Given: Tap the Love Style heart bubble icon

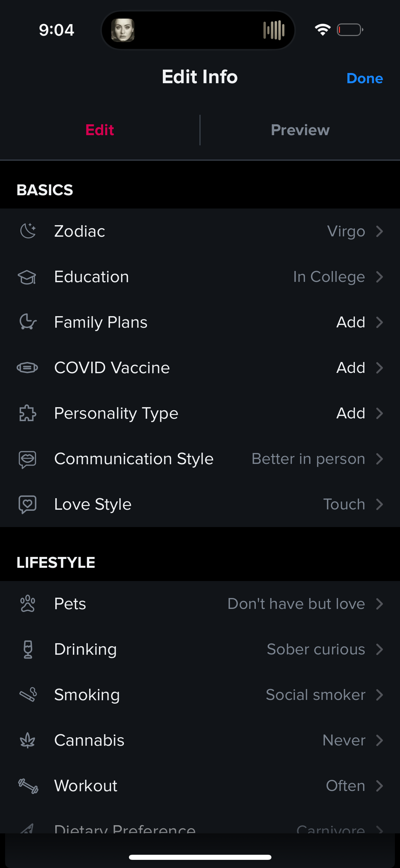Looking at the screenshot, I should (27, 504).
